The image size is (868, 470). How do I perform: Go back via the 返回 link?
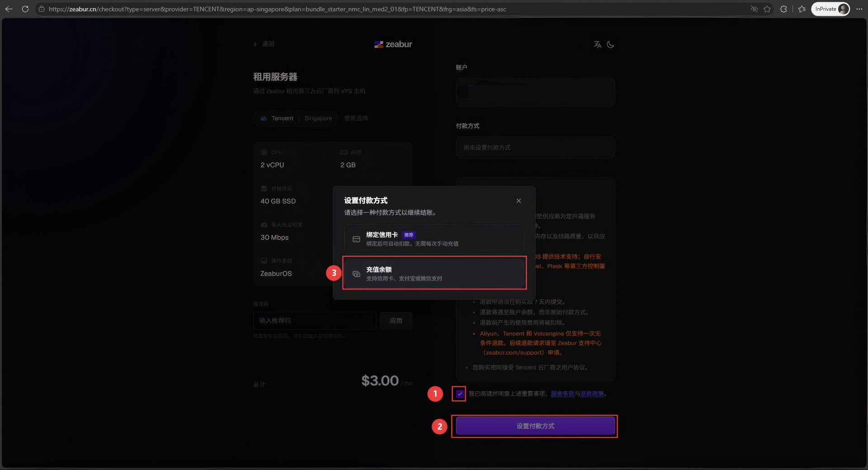pyautogui.click(x=264, y=44)
